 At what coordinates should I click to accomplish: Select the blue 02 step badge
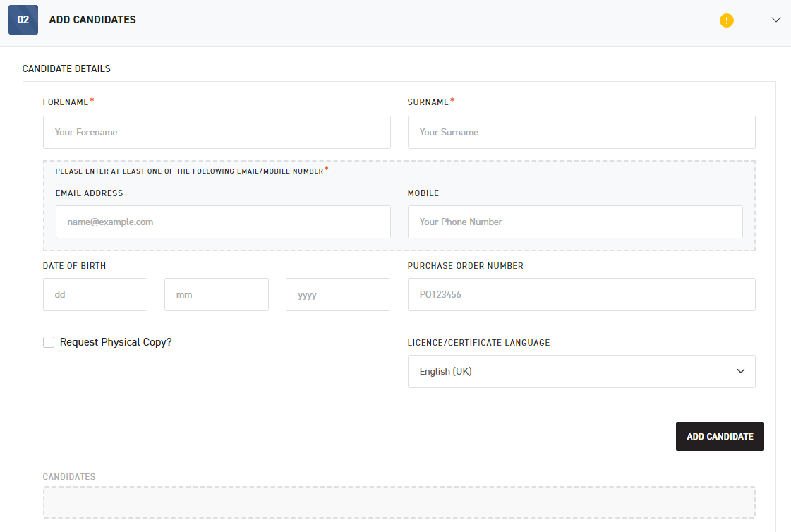(23, 20)
